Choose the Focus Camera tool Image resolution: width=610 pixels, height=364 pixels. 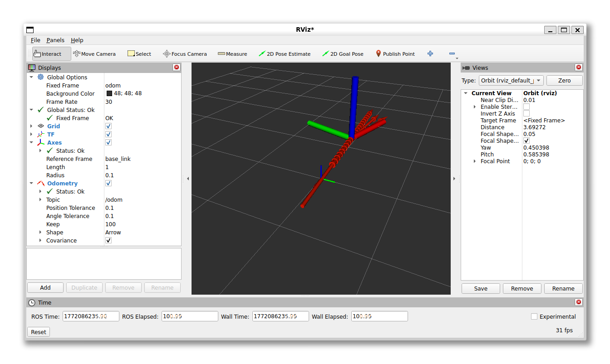[185, 54]
